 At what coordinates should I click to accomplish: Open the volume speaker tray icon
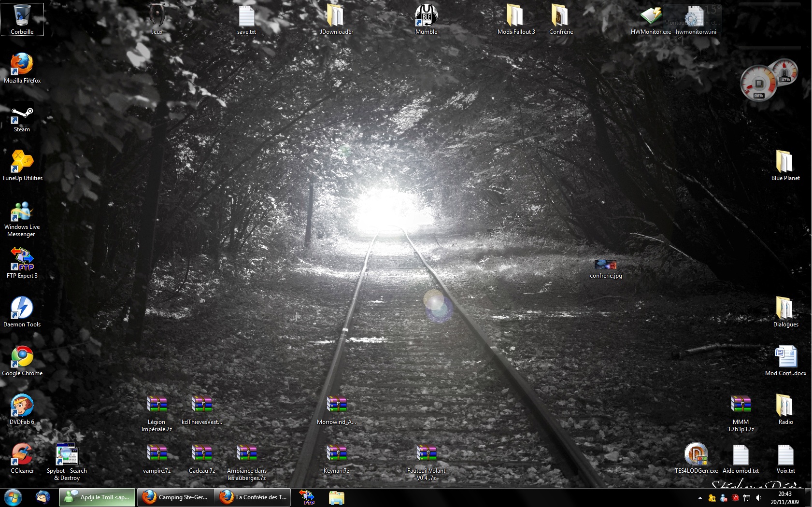[758, 498]
